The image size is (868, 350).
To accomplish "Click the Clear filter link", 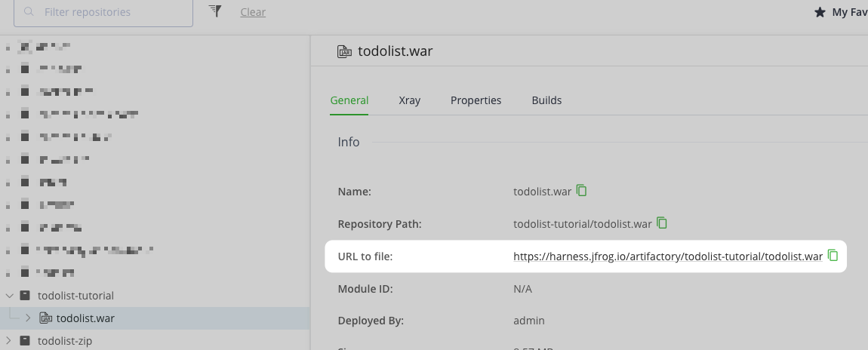I will tap(253, 12).
